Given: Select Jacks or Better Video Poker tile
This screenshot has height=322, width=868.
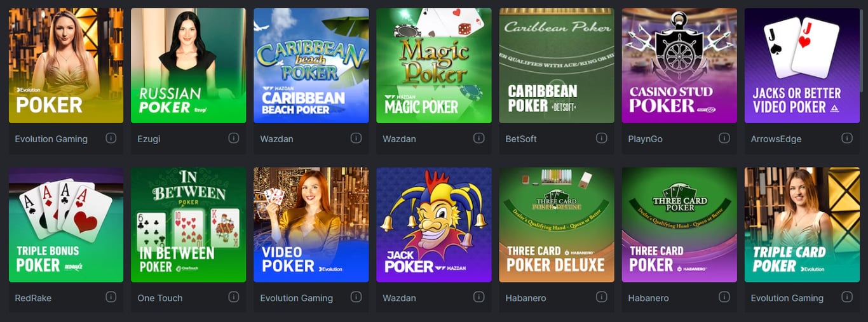Looking at the screenshot, I should [802, 65].
